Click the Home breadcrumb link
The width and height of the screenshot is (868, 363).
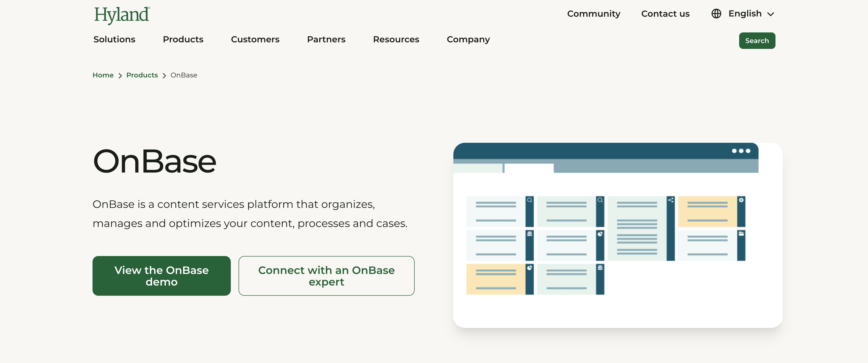pyautogui.click(x=103, y=75)
